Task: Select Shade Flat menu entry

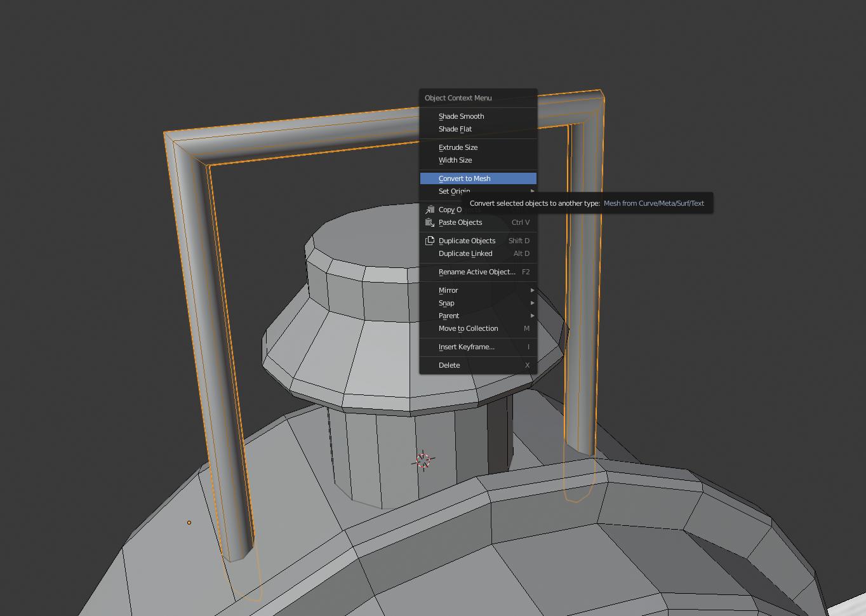Action: (x=478, y=129)
